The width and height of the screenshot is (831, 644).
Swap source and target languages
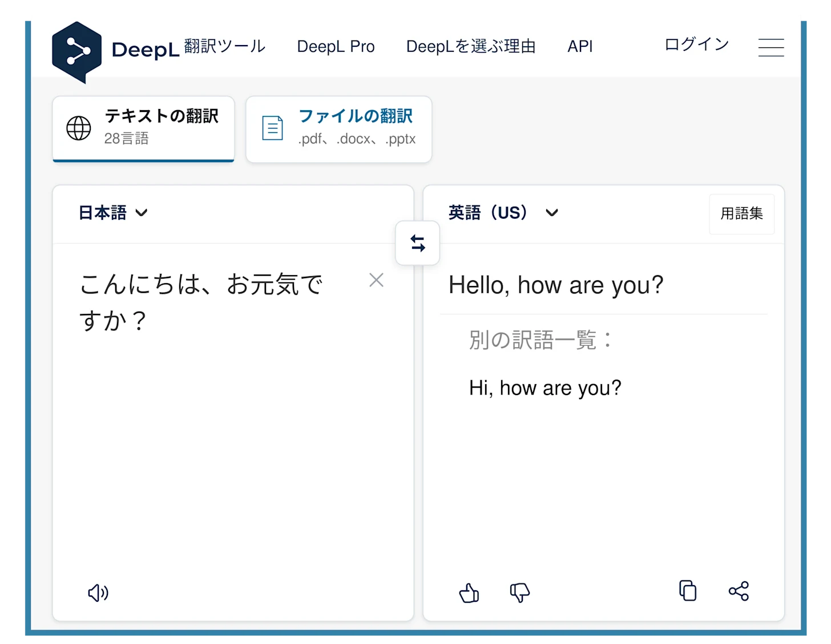point(418,244)
